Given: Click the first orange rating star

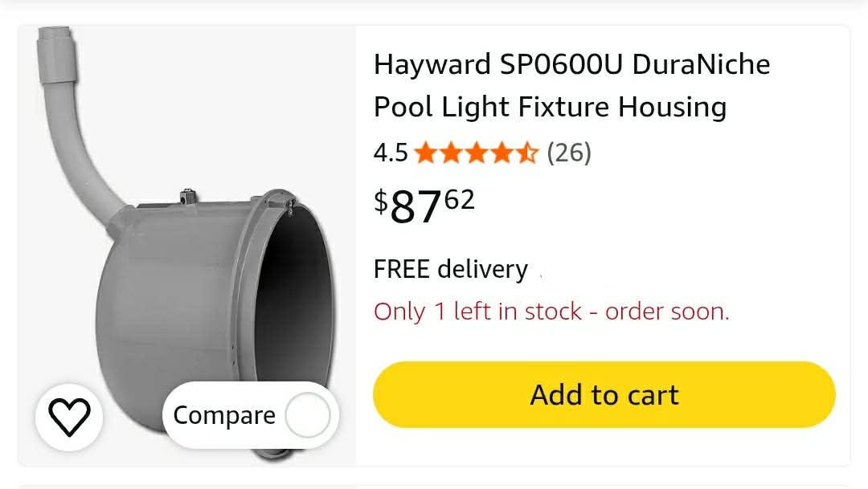Looking at the screenshot, I should [x=426, y=153].
